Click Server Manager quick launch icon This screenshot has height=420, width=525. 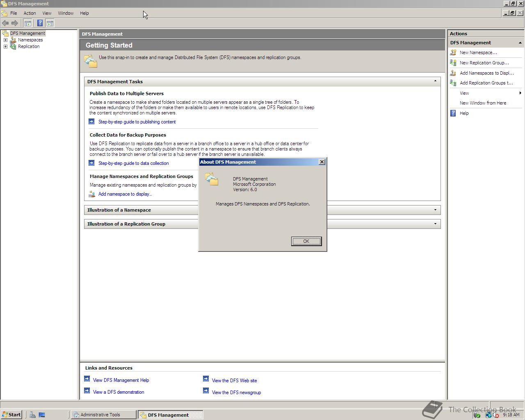click(32, 415)
